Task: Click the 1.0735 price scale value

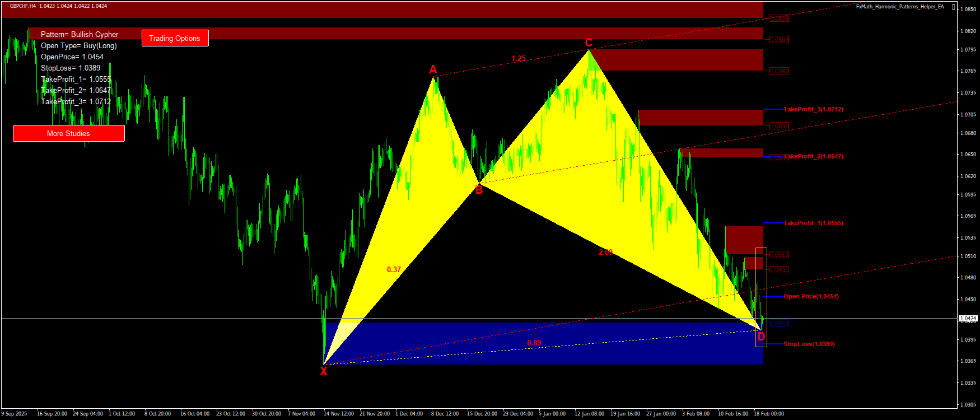Action: pyautogui.click(x=969, y=93)
